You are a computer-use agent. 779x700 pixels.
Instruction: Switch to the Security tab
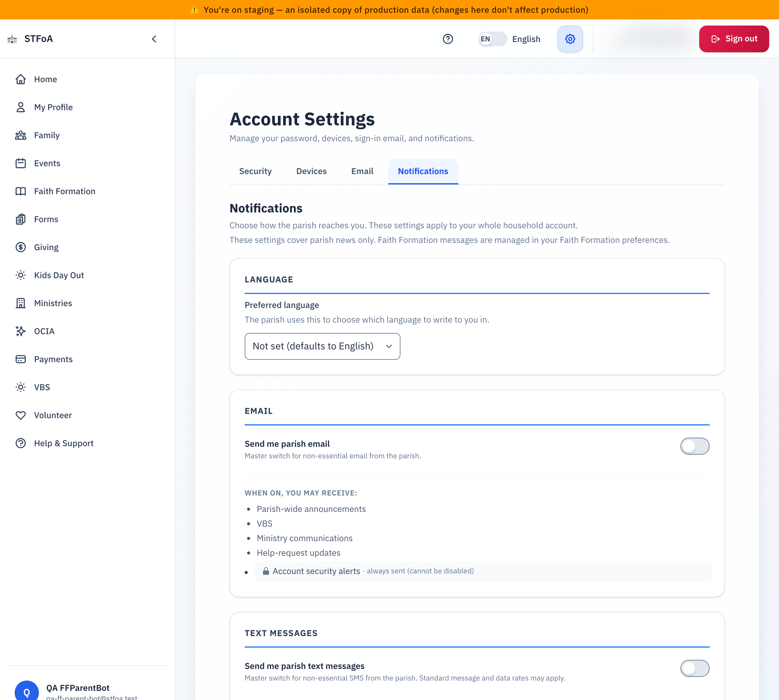click(x=255, y=171)
